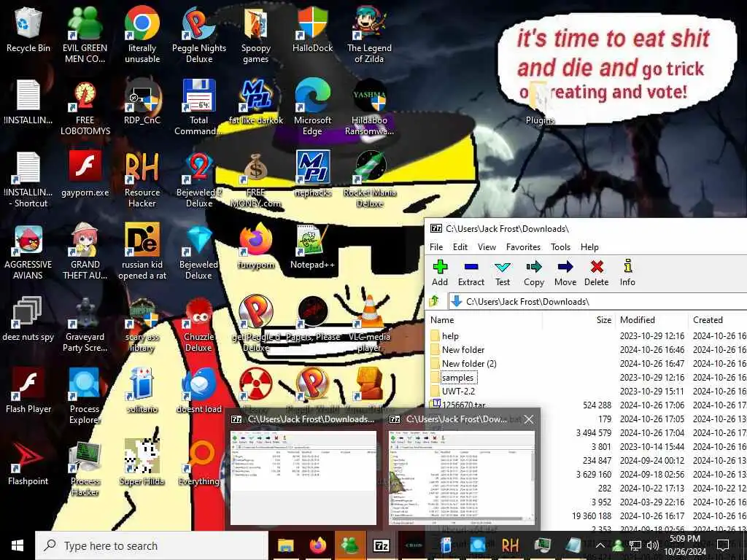
Task: Open the View menu in 7-Zip
Action: [487, 246]
